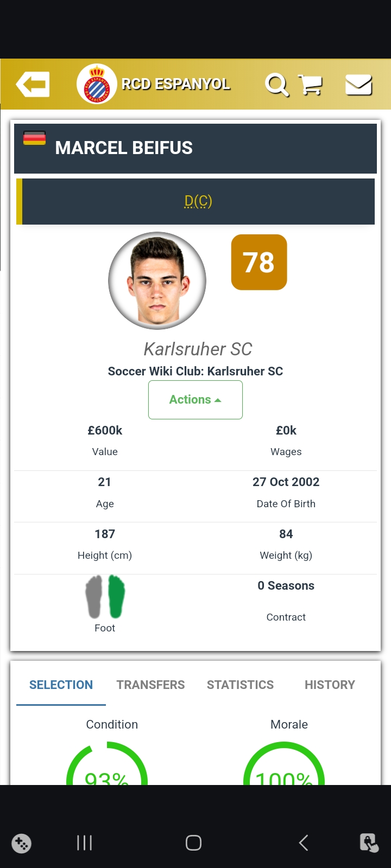Screen dimensions: 391x868
Task: Click the D(C) position abbreviation
Action: (x=198, y=201)
